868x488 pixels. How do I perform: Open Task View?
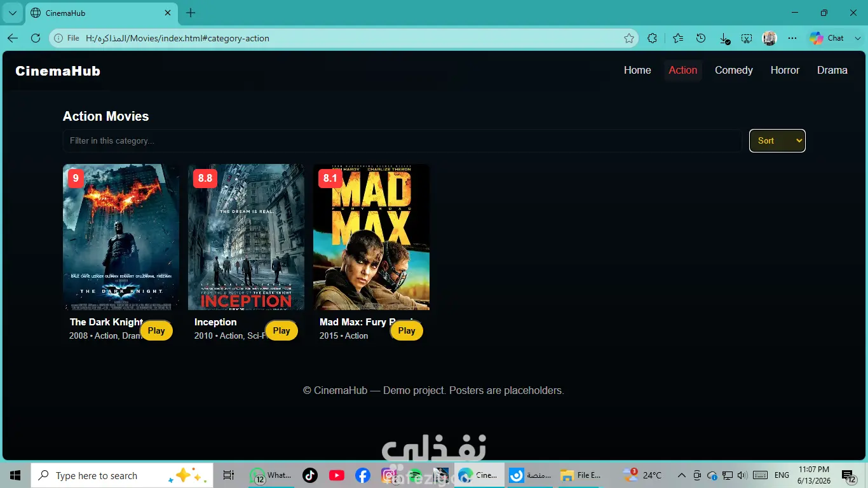pyautogui.click(x=229, y=475)
